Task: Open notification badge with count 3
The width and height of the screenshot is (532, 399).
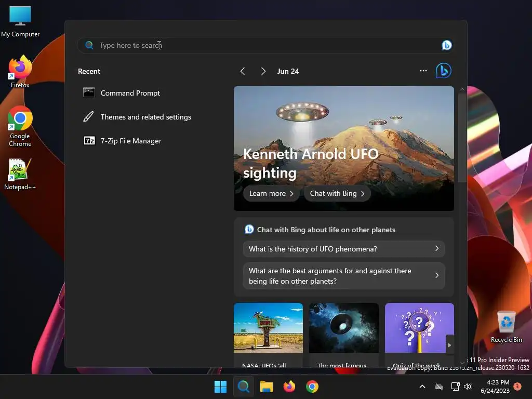Action: [517, 386]
